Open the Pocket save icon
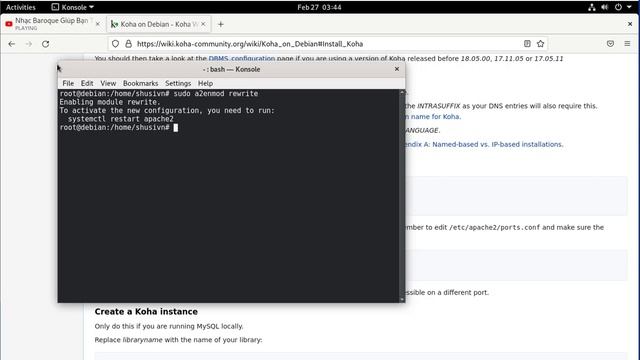Screen dimensions: 640x360 point(610,44)
